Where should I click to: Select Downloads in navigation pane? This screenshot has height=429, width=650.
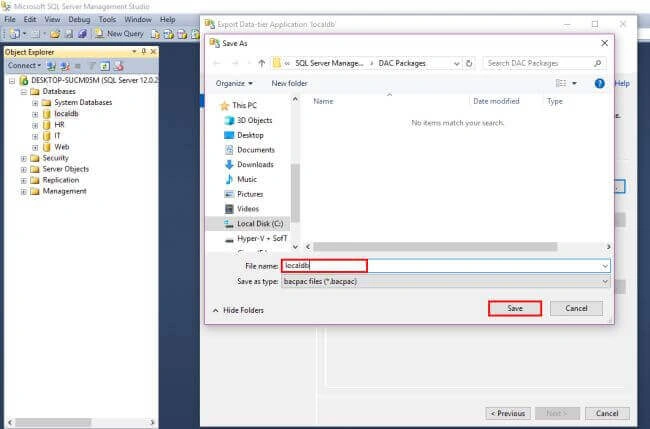[x=255, y=165]
